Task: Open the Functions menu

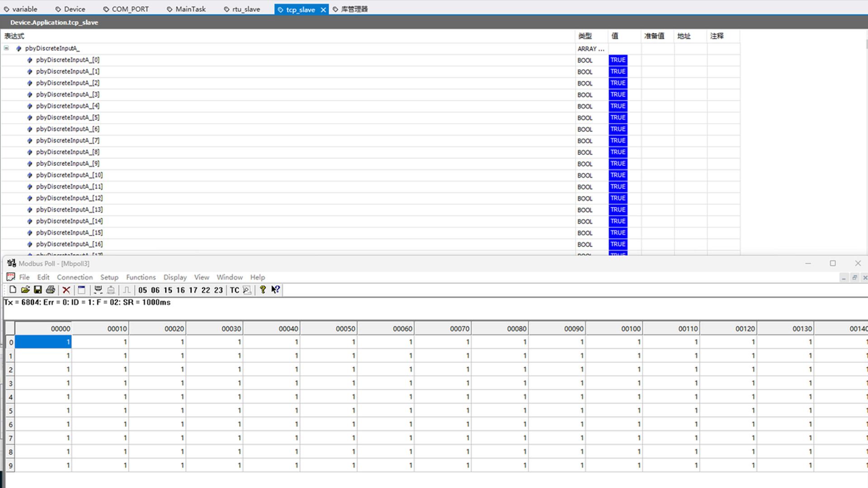Action: (x=141, y=277)
